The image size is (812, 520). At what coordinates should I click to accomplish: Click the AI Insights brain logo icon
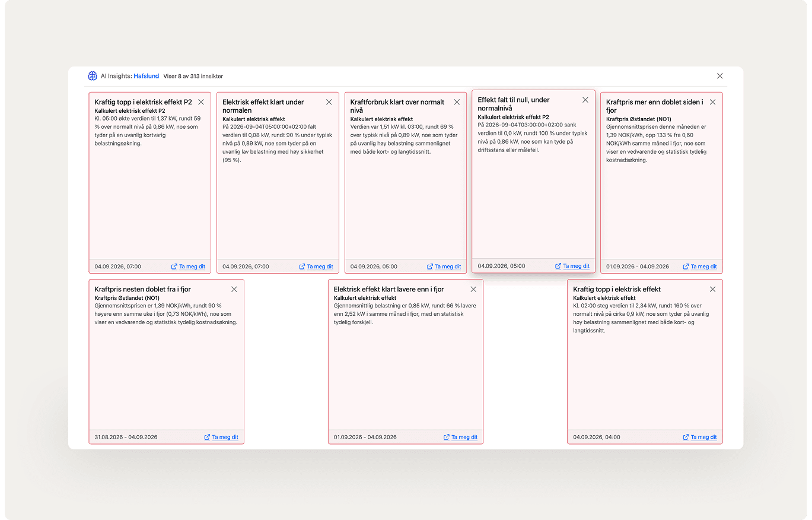tap(93, 76)
